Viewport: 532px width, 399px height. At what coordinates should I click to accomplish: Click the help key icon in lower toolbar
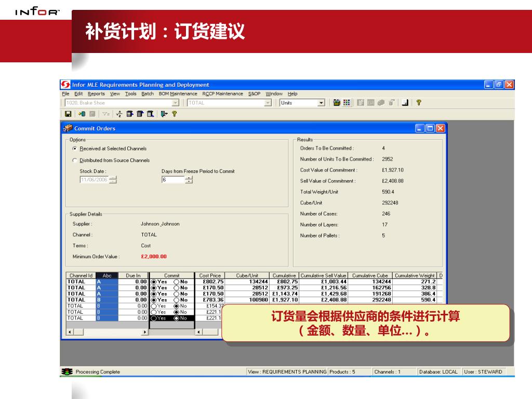tap(175, 114)
